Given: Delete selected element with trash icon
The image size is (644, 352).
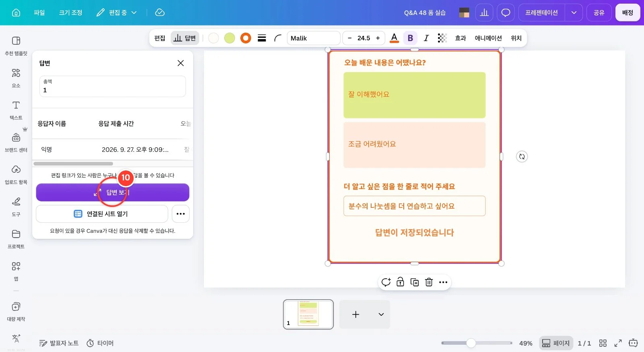Looking at the screenshot, I should (429, 282).
